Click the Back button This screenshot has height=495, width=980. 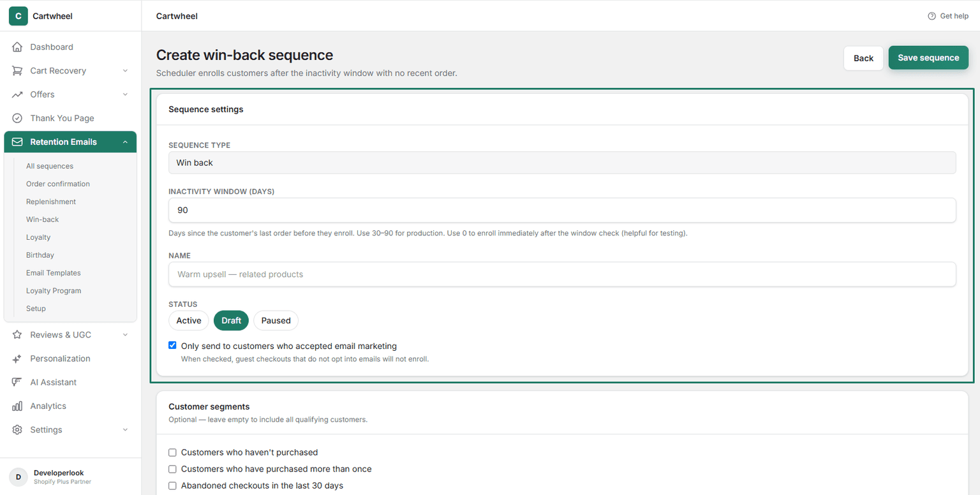[863, 58]
